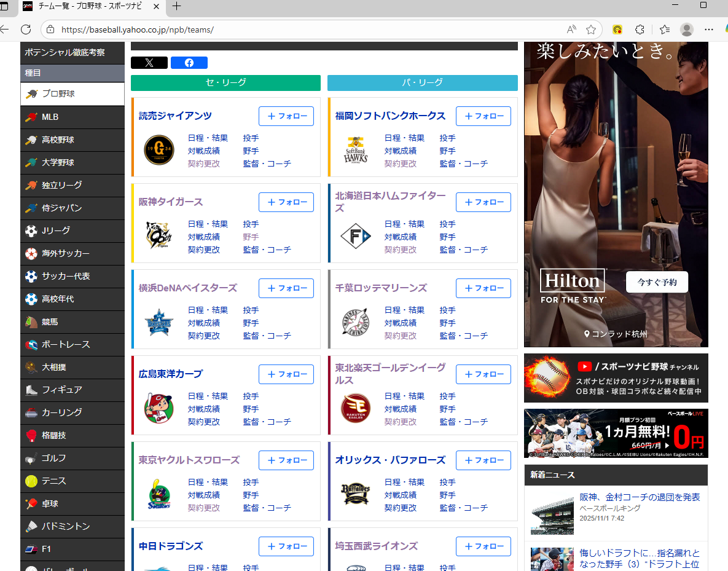Open the browser Settings and more menu
Image resolution: width=728 pixels, height=571 pixels.
(x=709, y=30)
